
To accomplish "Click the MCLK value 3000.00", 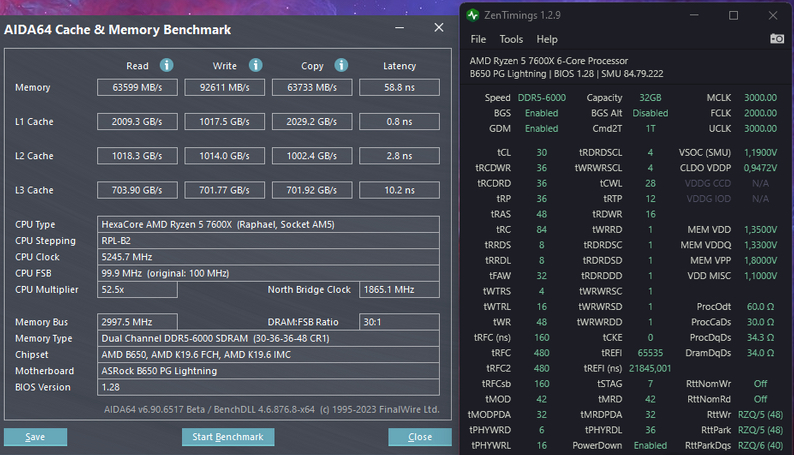I will pyautogui.click(x=760, y=98).
